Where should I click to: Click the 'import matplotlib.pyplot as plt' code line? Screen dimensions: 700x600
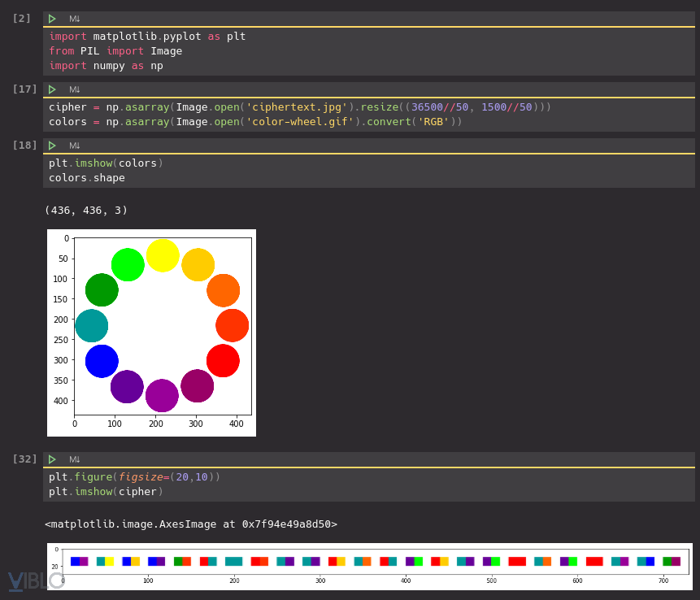(x=147, y=36)
